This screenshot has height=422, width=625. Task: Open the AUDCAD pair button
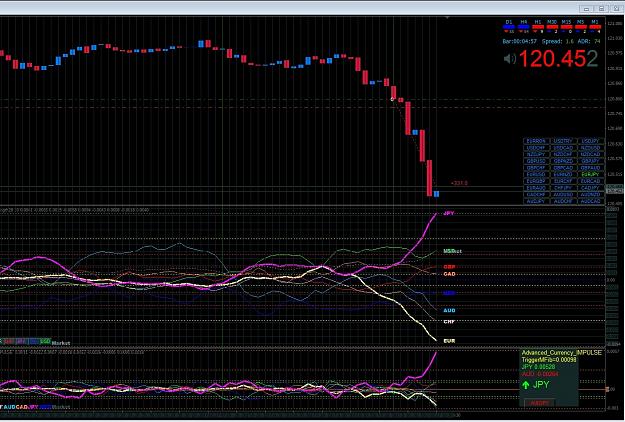tap(591, 201)
